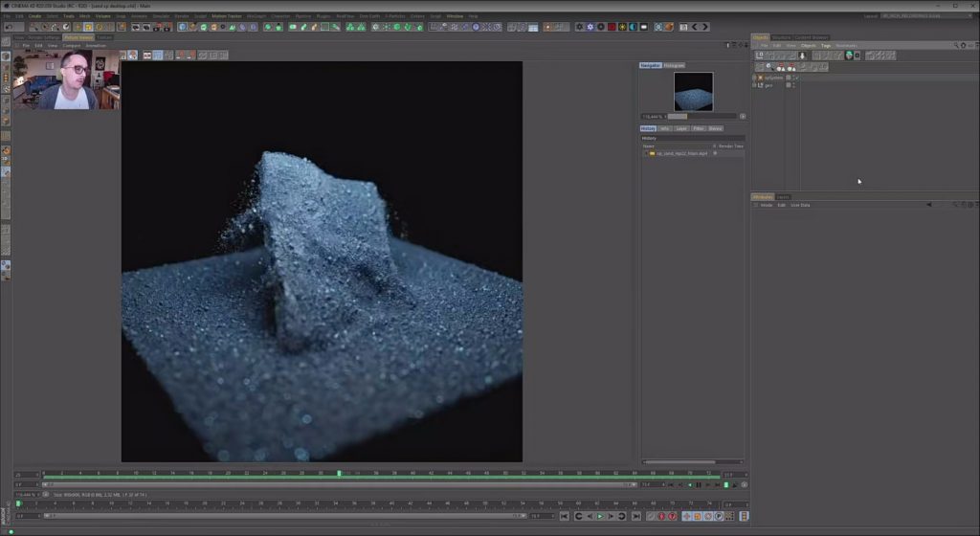Screen dimensions: 980x536
Task: Open the Window menu
Action: click(455, 15)
